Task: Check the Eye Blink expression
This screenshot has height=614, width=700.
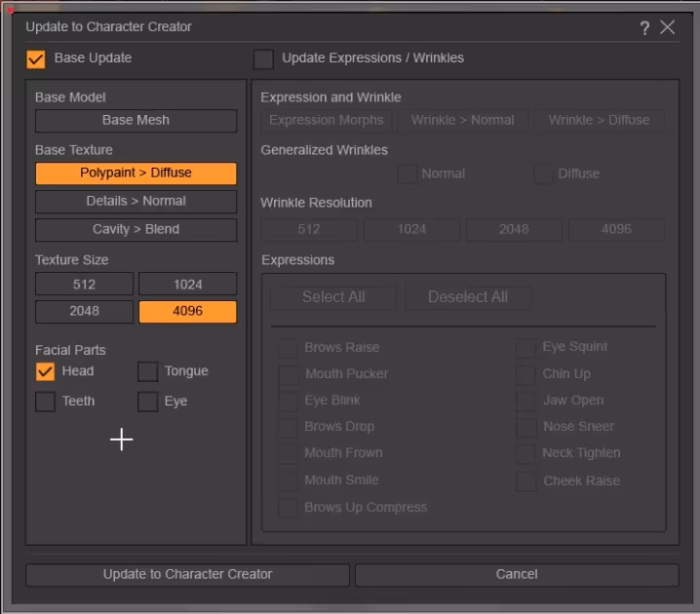Action: point(288,401)
